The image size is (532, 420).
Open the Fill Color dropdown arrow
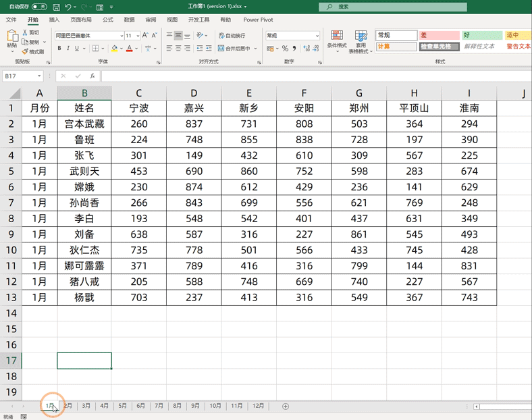coord(121,49)
